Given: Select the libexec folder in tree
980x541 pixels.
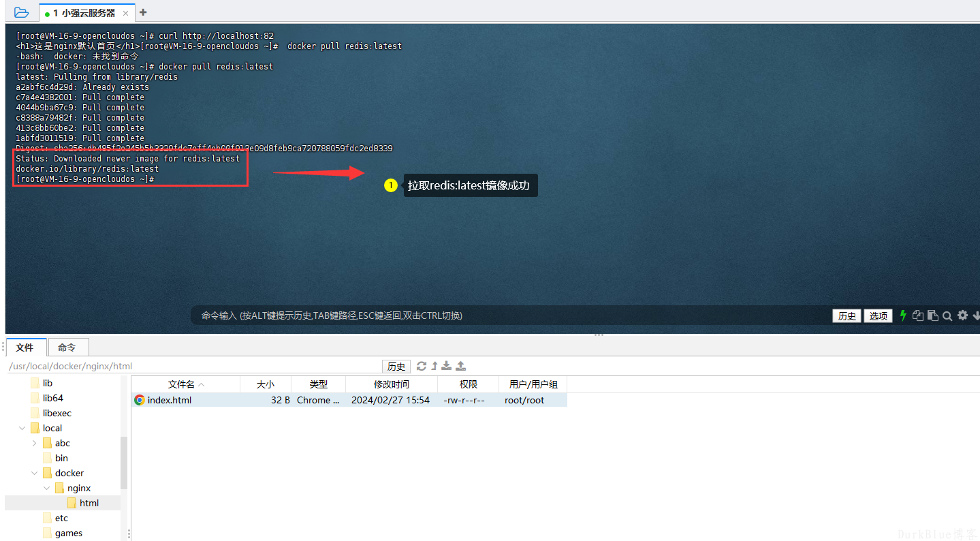Looking at the screenshot, I should point(57,413).
